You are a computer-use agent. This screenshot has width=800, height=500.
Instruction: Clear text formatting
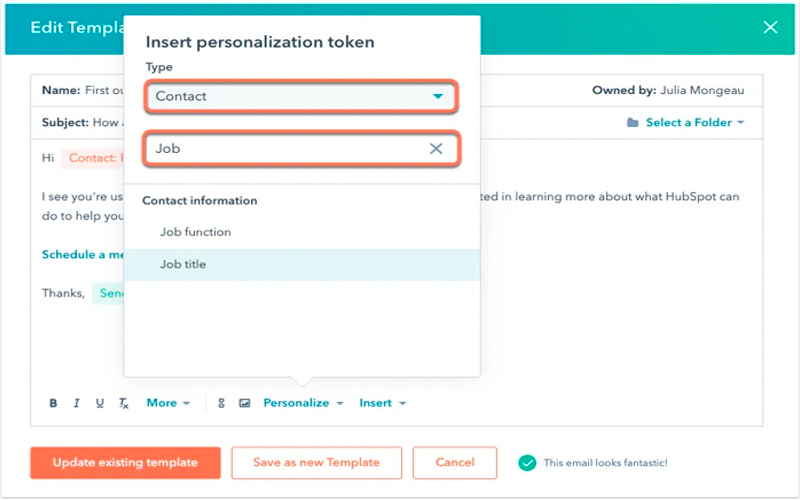click(x=124, y=403)
